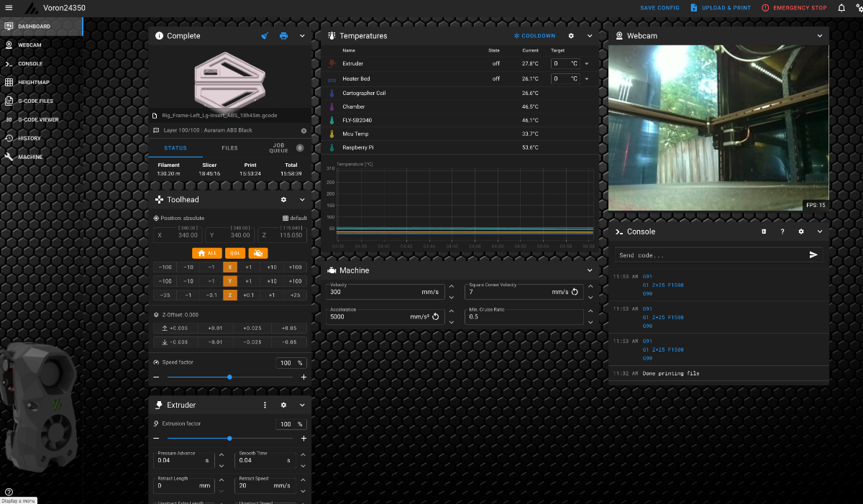Collapse the Webcam panel

pyautogui.click(x=820, y=36)
